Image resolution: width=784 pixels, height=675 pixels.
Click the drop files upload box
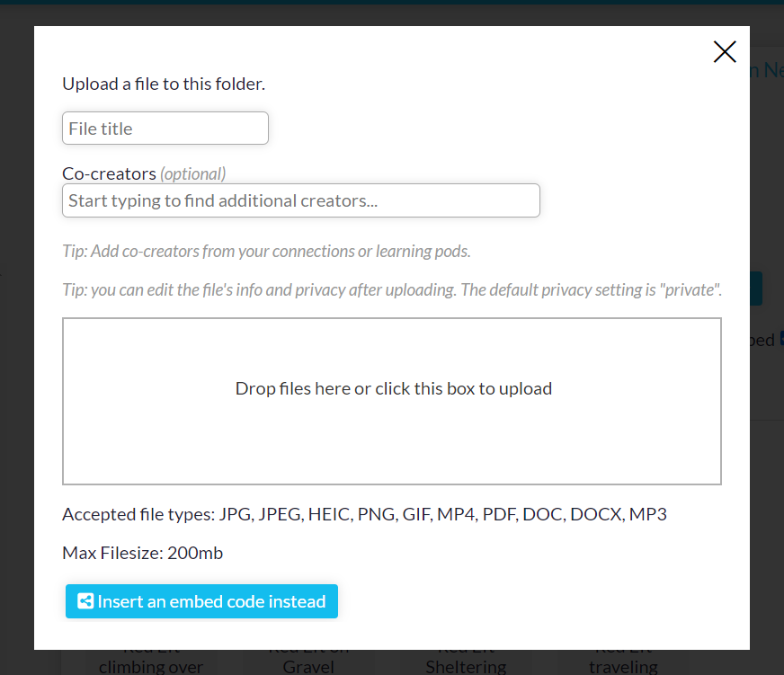coord(392,401)
